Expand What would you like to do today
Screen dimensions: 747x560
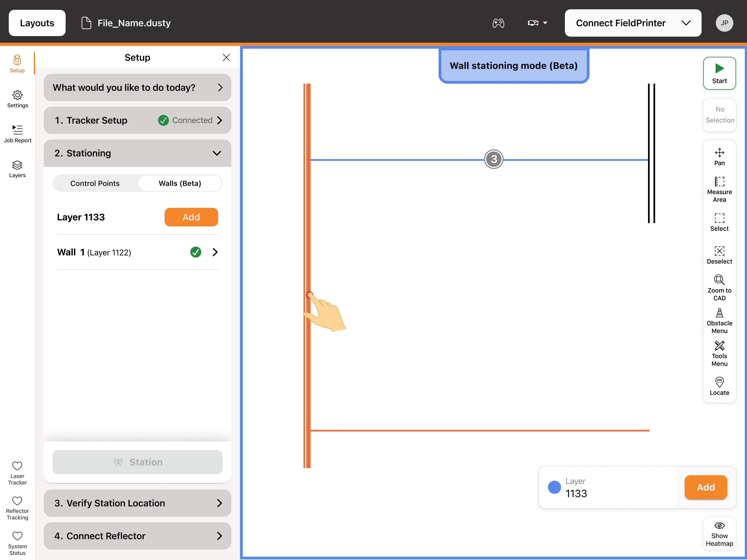(138, 87)
